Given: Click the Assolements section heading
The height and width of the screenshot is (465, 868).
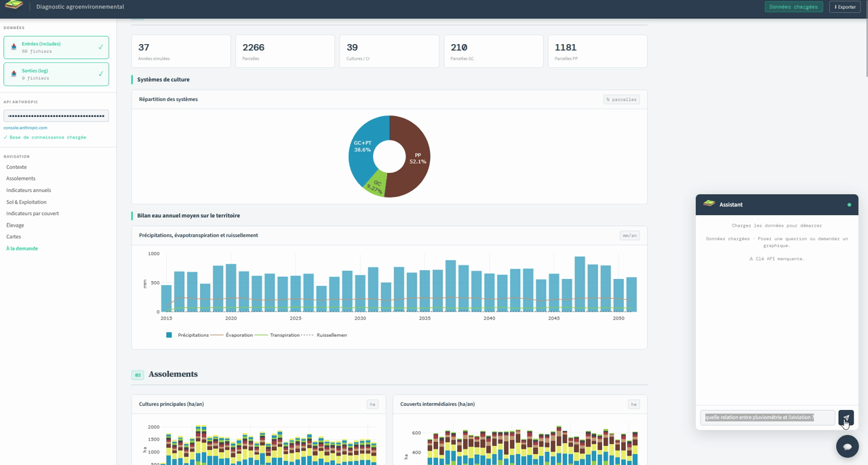Looking at the screenshot, I should [173, 374].
